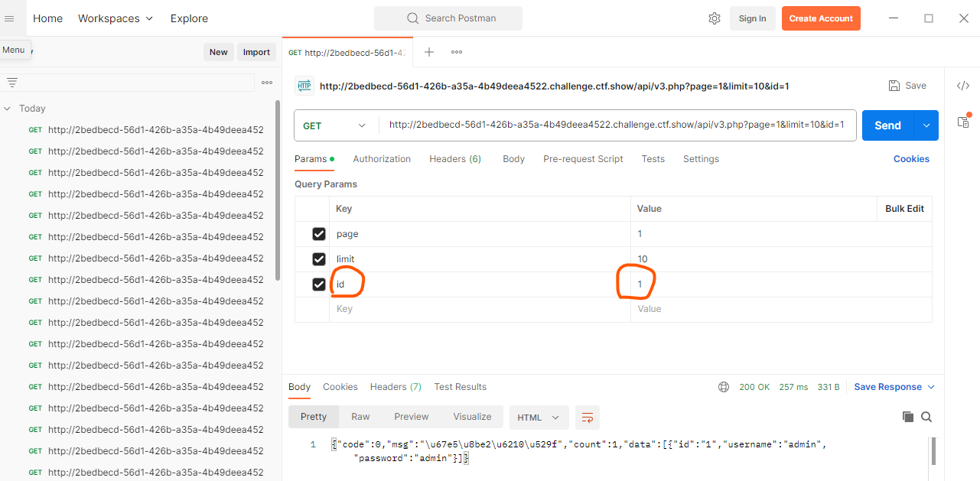Copy response with the copy icon
The height and width of the screenshot is (481, 980).
click(x=908, y=417)
